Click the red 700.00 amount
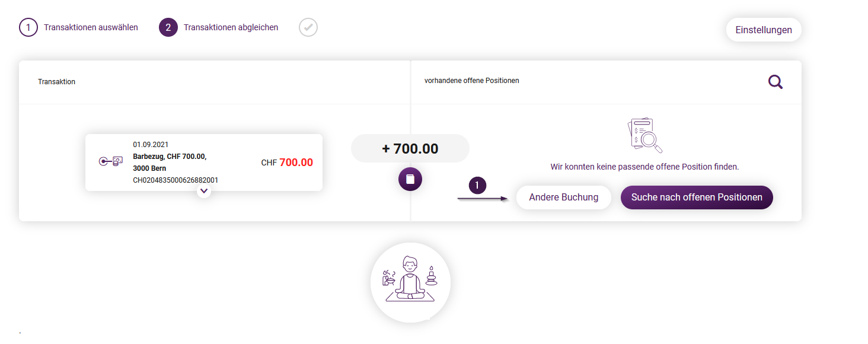The height and width of the screenshot is (344, 868). click(296, 163)
